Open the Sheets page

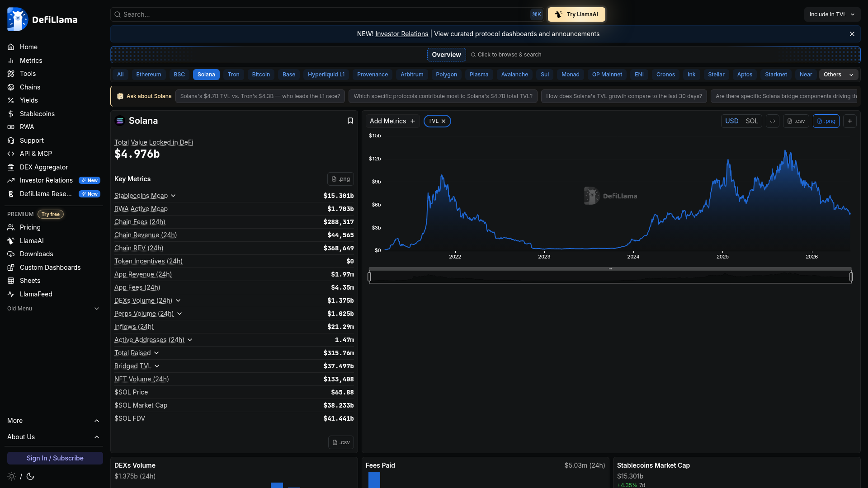pos(30,281)
